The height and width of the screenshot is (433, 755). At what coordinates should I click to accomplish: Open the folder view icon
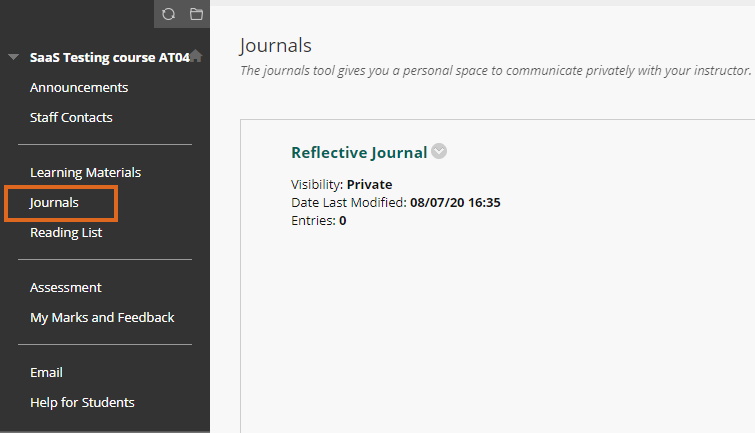coord(196,14)
